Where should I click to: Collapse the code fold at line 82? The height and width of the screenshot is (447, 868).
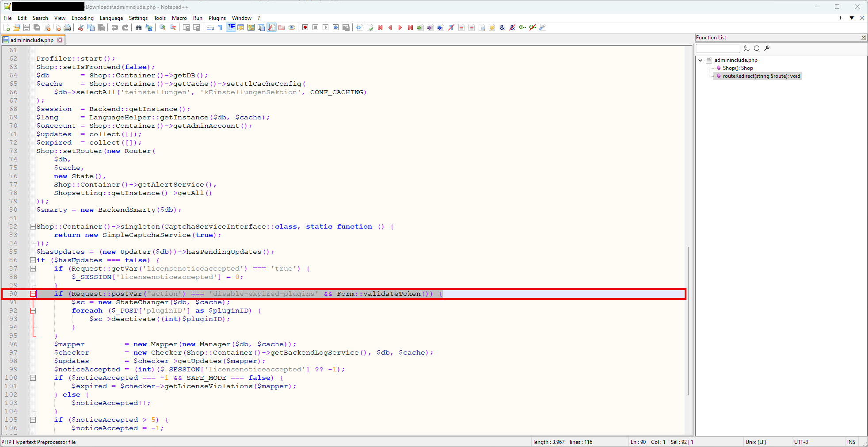pyautogui.click(x=33, y=226)
